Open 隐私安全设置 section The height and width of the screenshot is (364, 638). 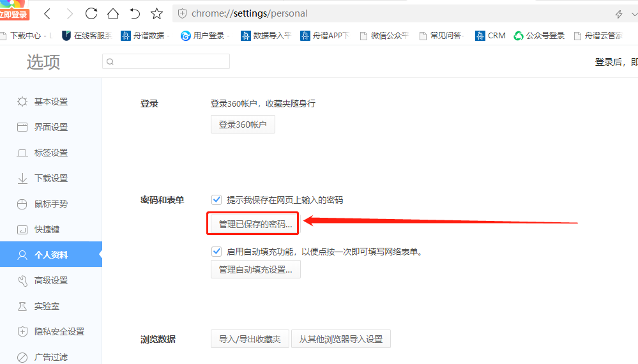[59, 331]
